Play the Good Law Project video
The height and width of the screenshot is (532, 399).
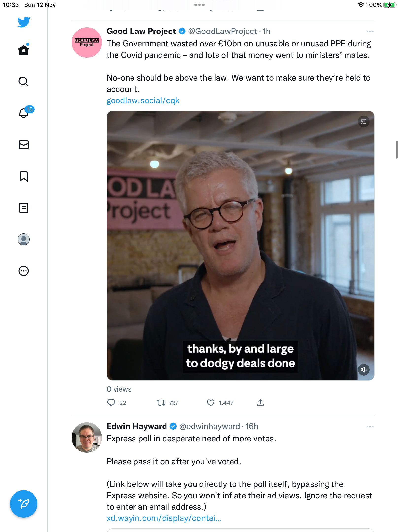coord(240,245)
